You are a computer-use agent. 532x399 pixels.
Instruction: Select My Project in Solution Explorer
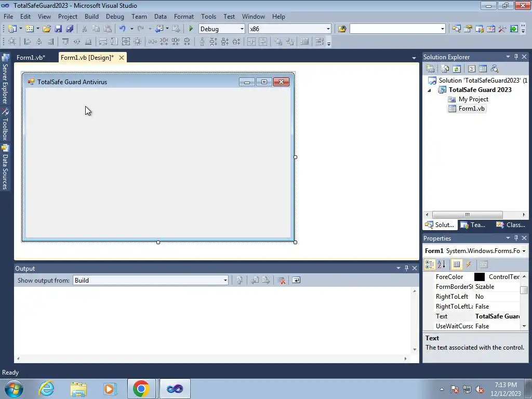tap(473, 99)
